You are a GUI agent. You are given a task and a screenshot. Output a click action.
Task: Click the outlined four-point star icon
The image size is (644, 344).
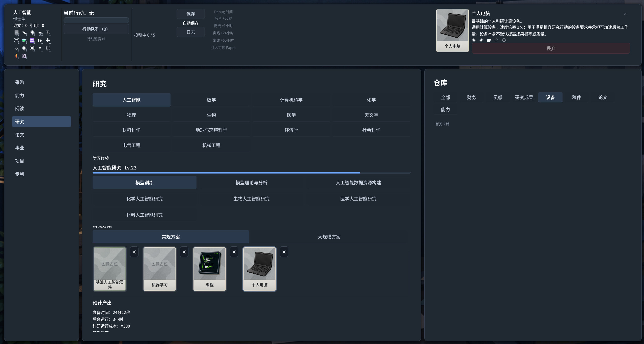[17, 48]
